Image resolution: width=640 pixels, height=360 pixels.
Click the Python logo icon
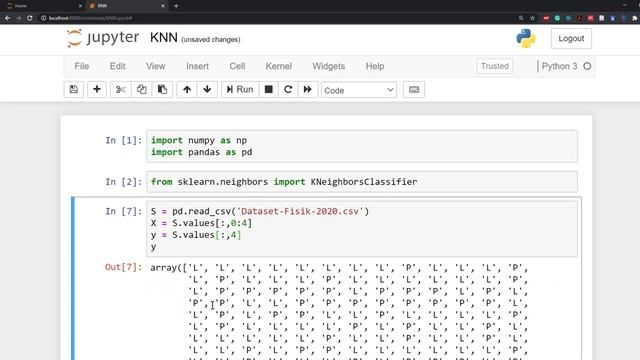[526, 38]
